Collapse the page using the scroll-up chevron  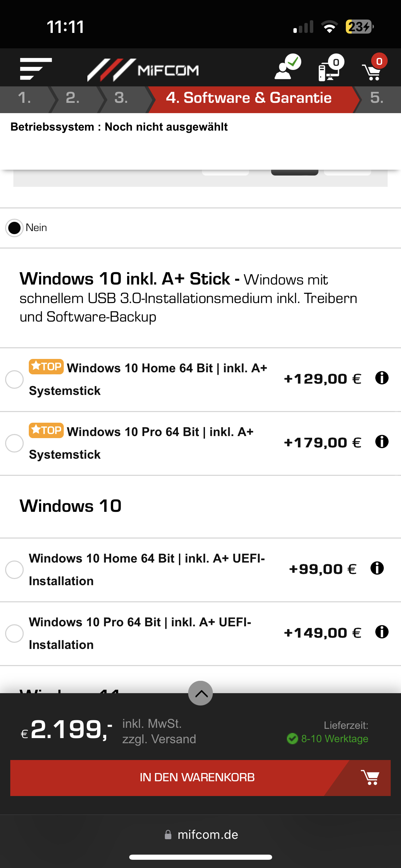pyautogui.click(x=200, y=693)
